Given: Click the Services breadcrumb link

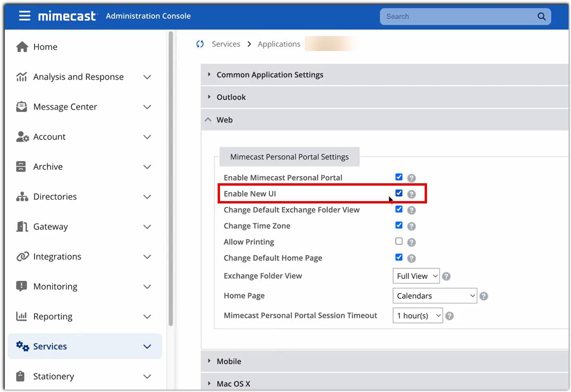Looking at the screenshot, I should [226, 44].
